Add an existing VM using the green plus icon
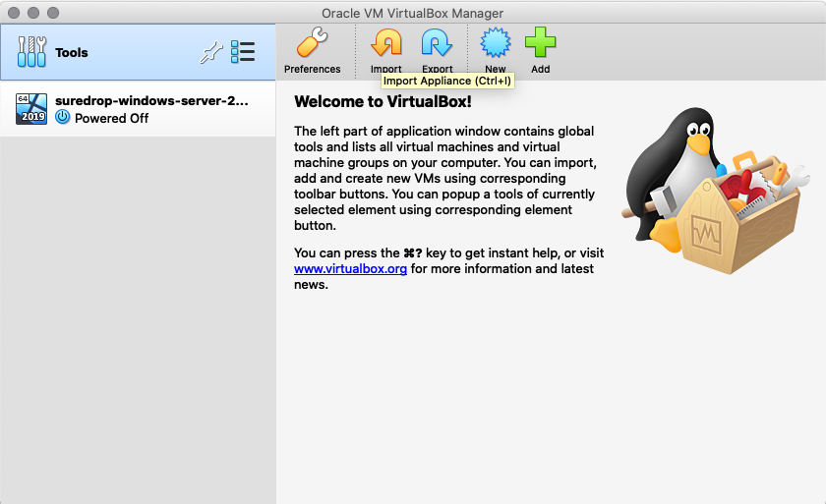This screenshot has width=826, height=504. 541,42
